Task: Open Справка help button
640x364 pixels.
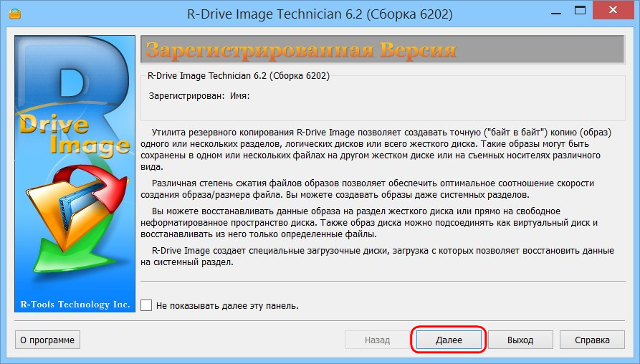Action: [592, 340]
